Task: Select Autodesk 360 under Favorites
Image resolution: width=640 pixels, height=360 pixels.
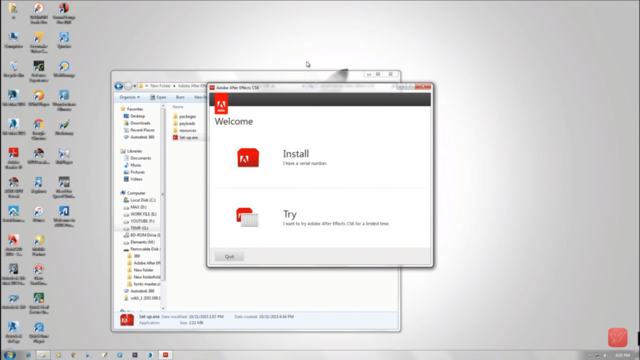Action: 139,137
